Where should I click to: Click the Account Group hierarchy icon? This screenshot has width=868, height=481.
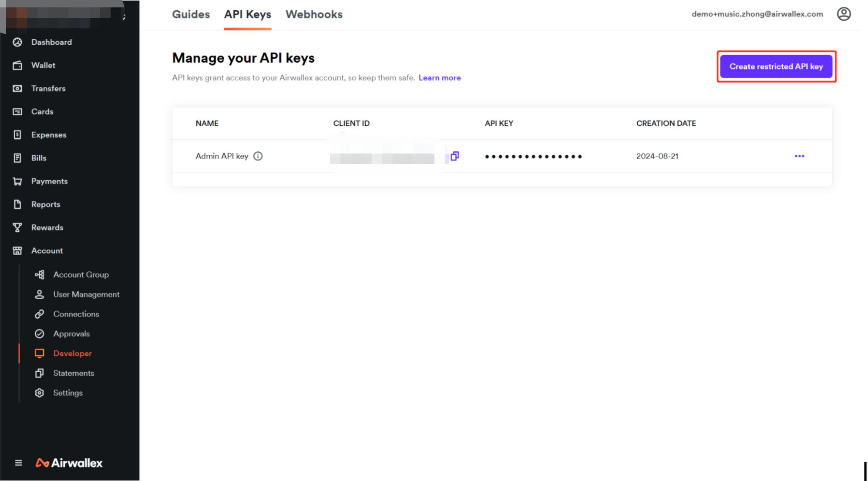coord(40,275)
